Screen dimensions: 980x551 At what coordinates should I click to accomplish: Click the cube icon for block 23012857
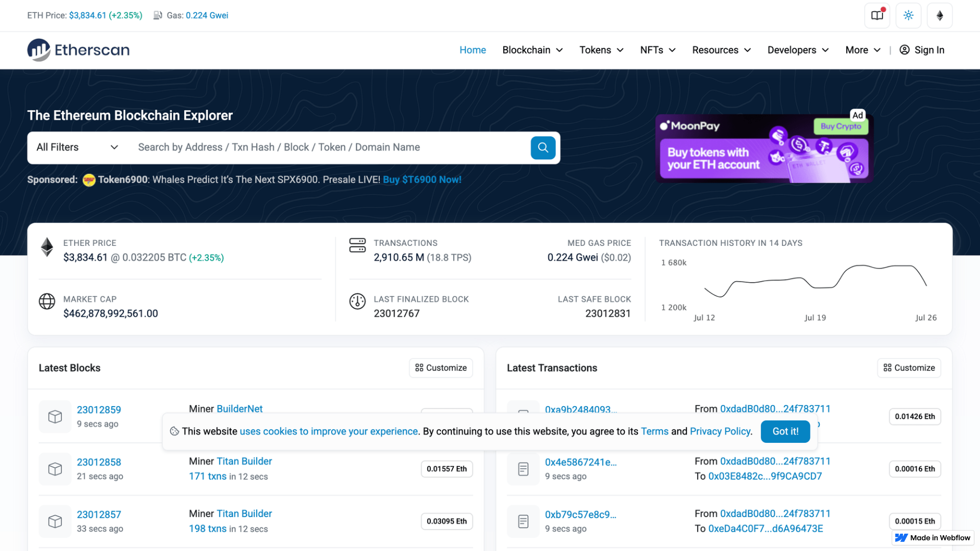pyautogui.click(x=55, y=521)
